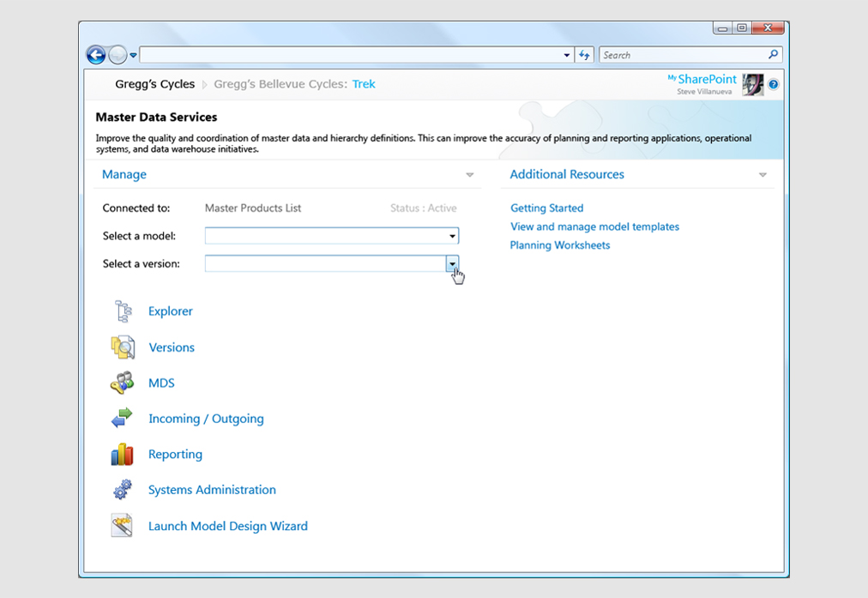Image resolution: width=868 pixels, height=598 pixels.
Task: Click the Reporting bar chart icon
Action: pyautogui.click(x=123, y=454)
